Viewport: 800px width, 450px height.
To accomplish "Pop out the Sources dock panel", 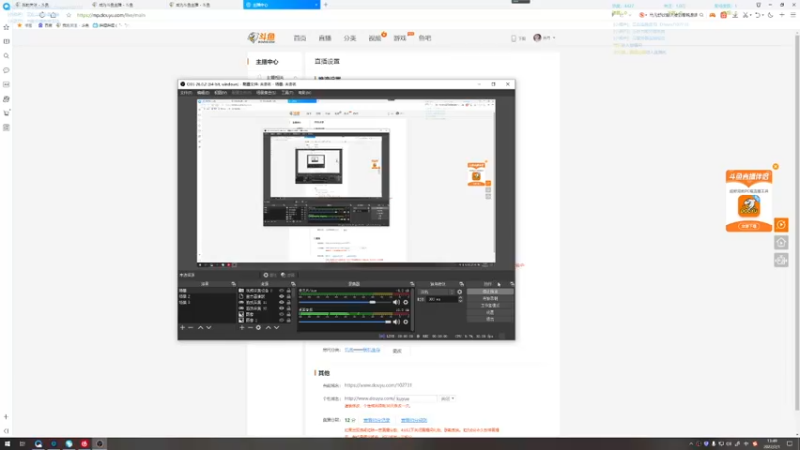I will click(x=293, y=284).
